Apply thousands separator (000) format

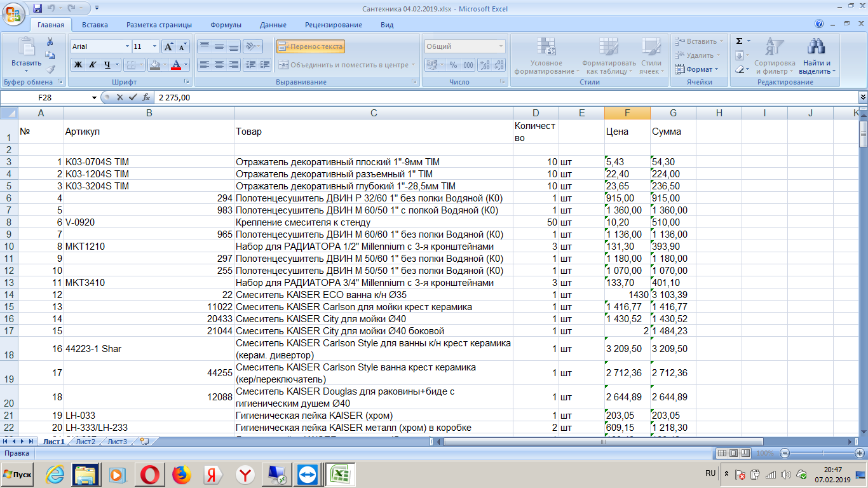point(468,65)
